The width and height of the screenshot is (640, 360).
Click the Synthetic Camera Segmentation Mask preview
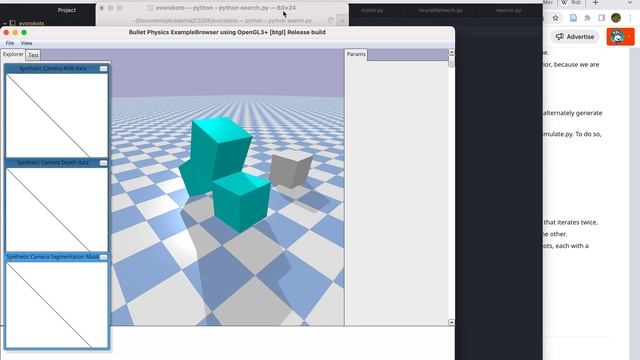[57, 304]
